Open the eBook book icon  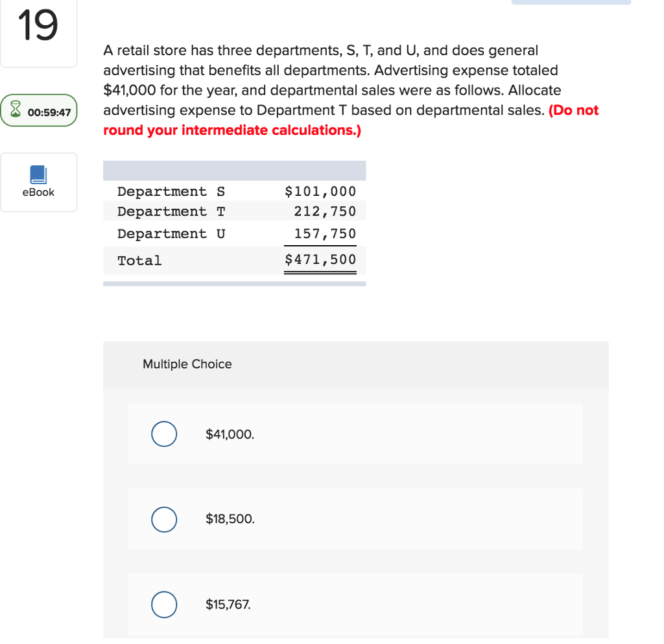tap(38, 174)
